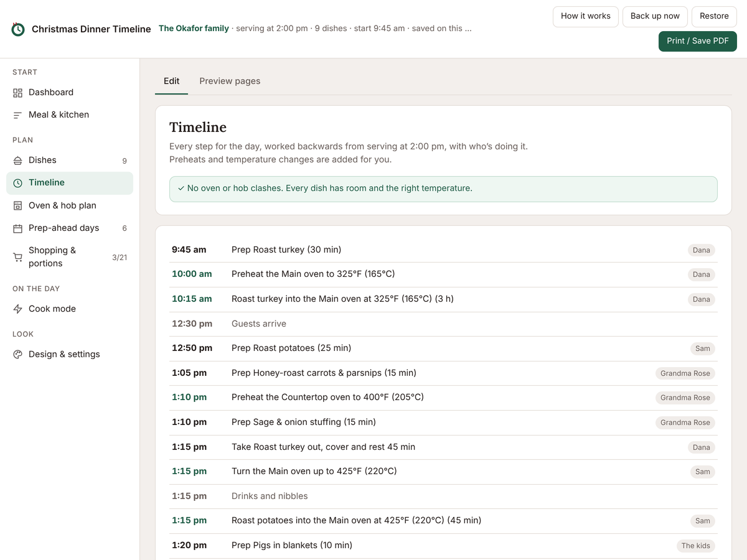
Task: Click the Drinks and nibbles row
Action: click(443, 497)
